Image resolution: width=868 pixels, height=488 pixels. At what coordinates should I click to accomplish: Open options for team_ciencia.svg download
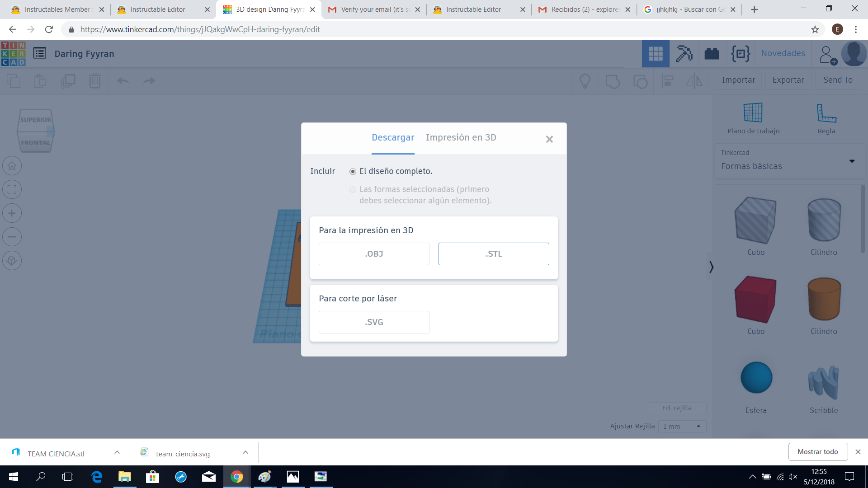245,452
